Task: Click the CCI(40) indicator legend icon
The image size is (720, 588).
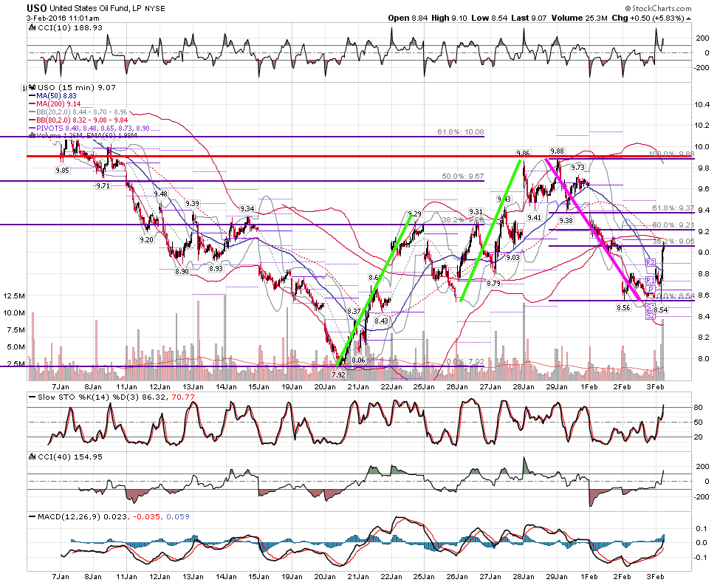Action: [32, 457]
